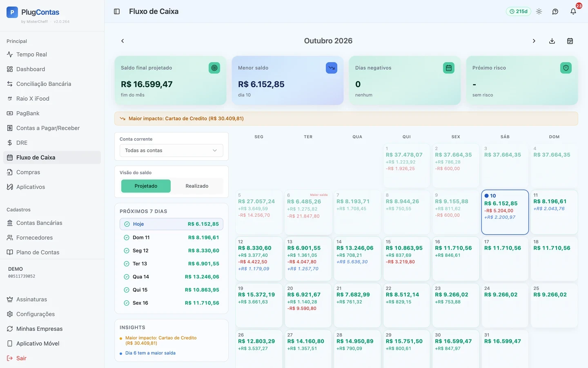Toggle the sidebar collapse icon

[x=117, y=11]
